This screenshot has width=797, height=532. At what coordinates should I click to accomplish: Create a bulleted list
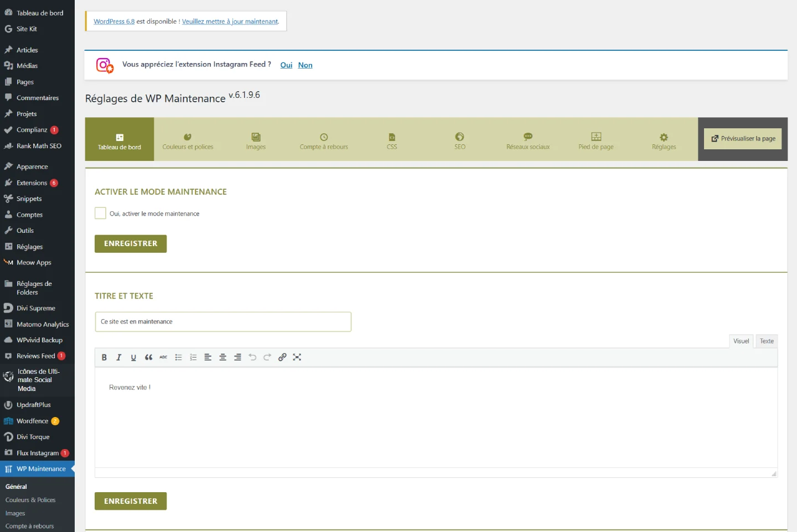click(178, 357)
